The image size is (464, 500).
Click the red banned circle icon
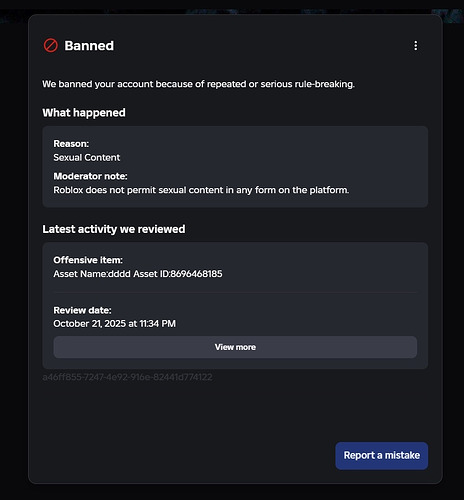tap(51, 45)
